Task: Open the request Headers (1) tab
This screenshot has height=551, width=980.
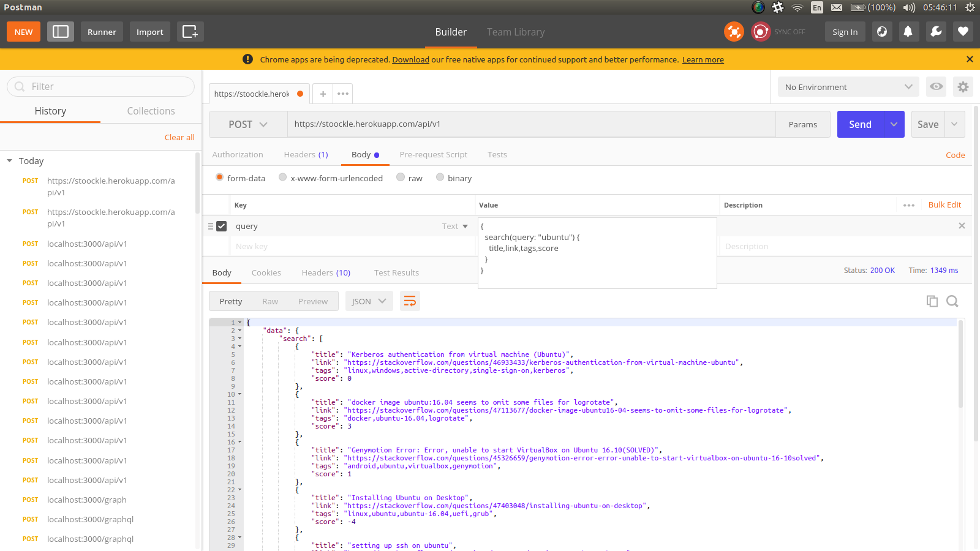Action: point(306,155)
